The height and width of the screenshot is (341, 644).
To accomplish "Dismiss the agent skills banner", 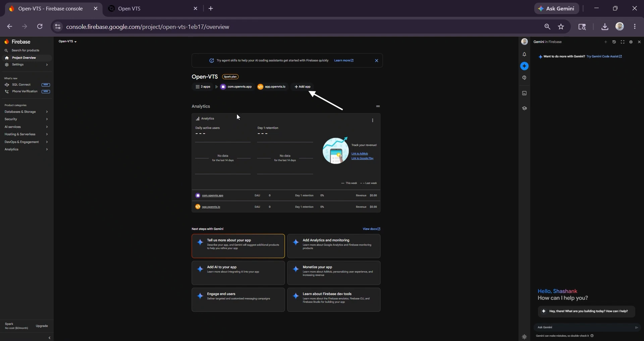I will [x=377, y=61].
